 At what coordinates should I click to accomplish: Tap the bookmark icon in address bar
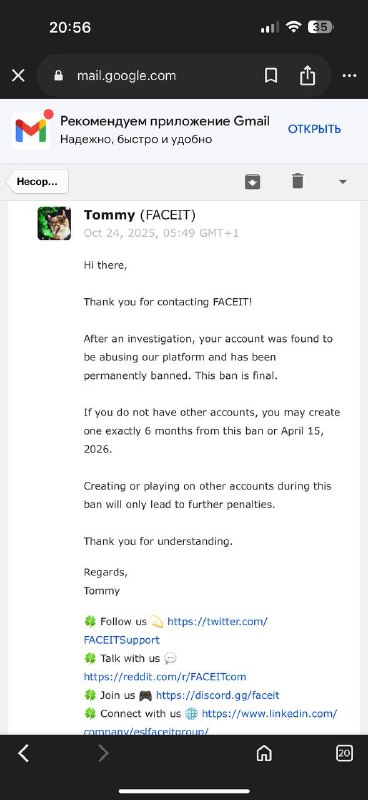pos(271,76)
